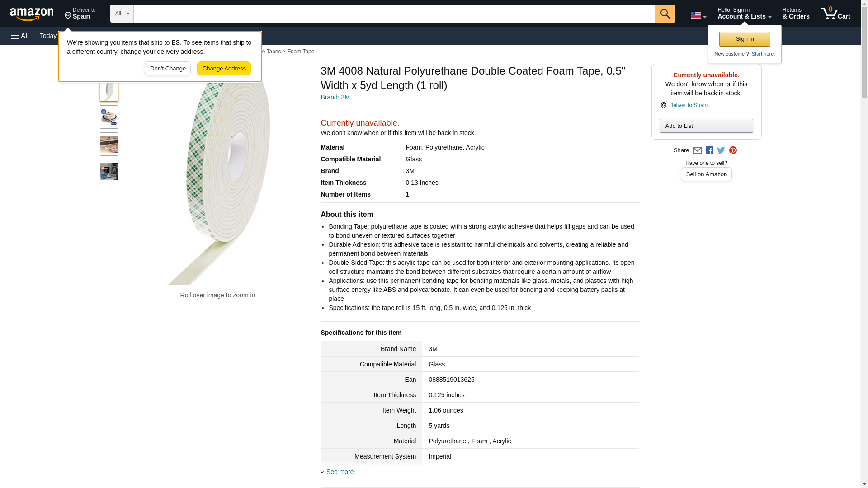Open Brand: 3M link
The image size is (868, 488).
point(335,97)
